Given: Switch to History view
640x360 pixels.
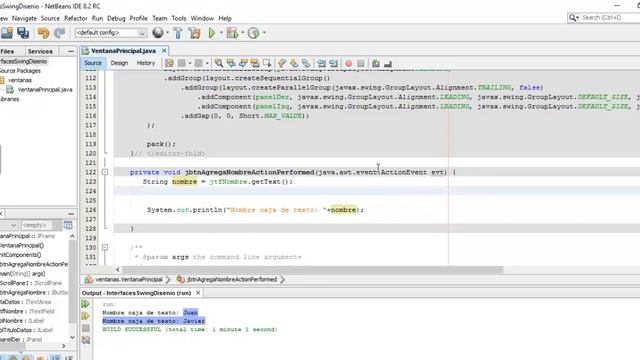Looking at the screenshot, I should click(x=146, y=63).
